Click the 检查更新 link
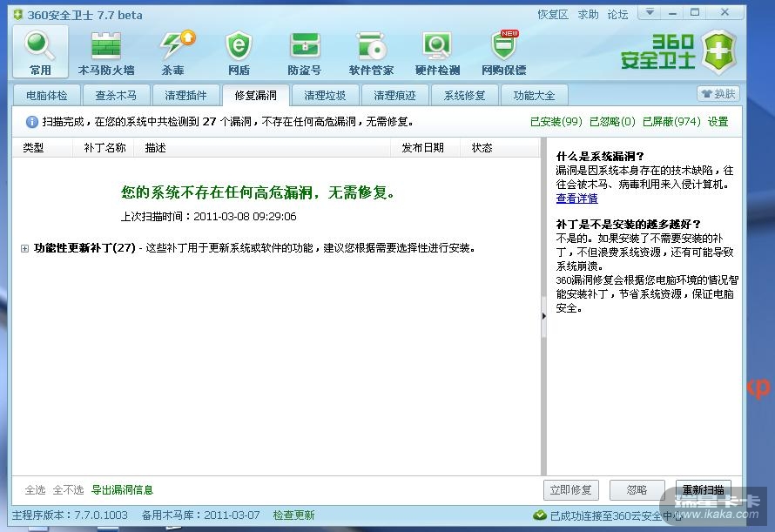 tap(293, 515)
